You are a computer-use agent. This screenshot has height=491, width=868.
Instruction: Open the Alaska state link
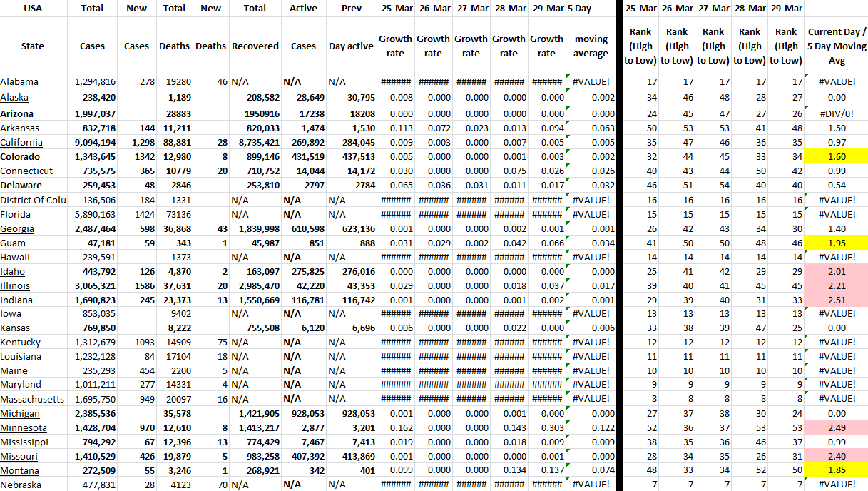(x=14, y=98)
